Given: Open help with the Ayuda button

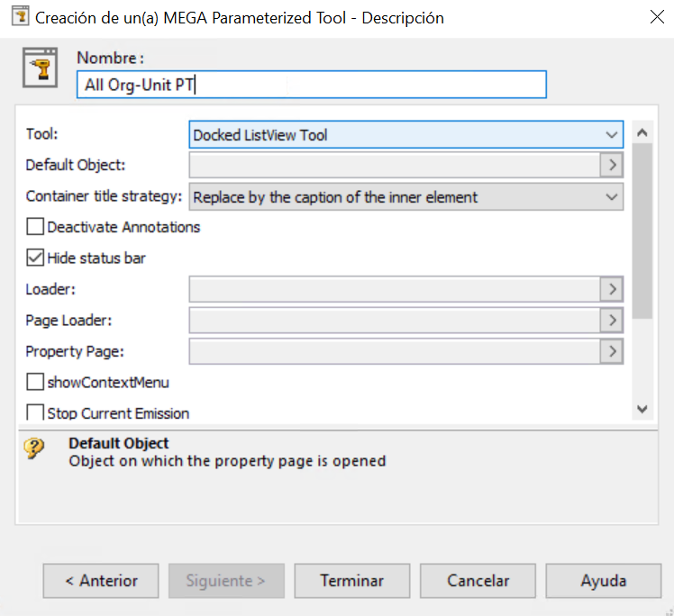Looking at the screenshot, I should pos(604,581).
